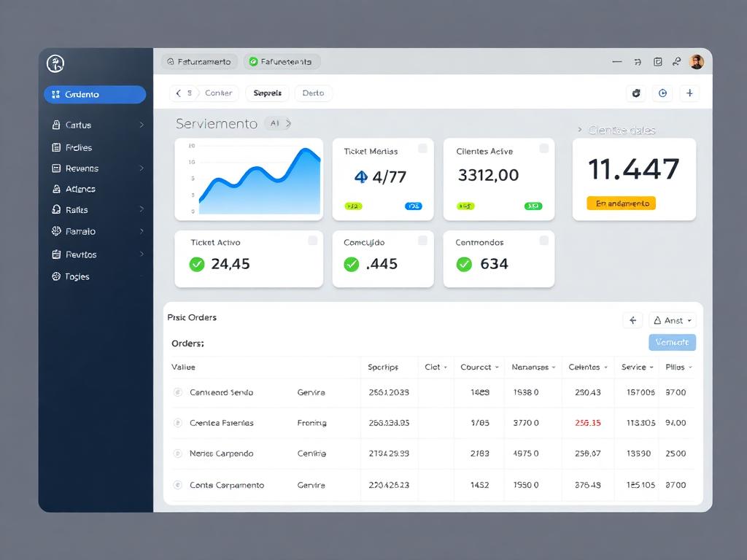Click the yellow-green badge on Ticket Merlias
The width and height of the screenshot is (747, 560).
(x=354, y=206)
